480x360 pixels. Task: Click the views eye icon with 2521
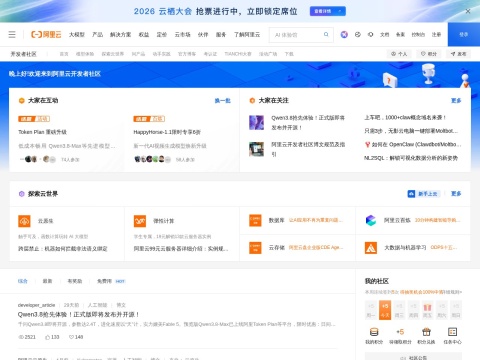20,337
